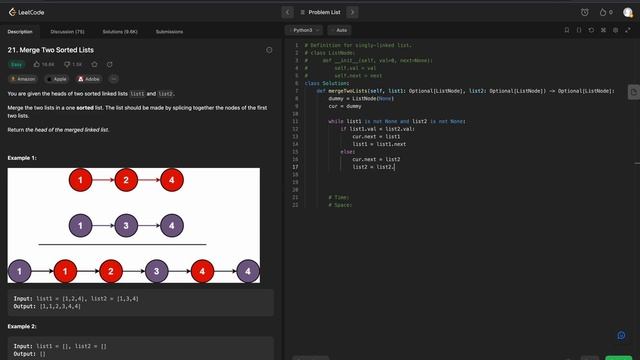Place cursor at end of line 17
Viewport: 640px width, 360px height.
click(395, 167)
